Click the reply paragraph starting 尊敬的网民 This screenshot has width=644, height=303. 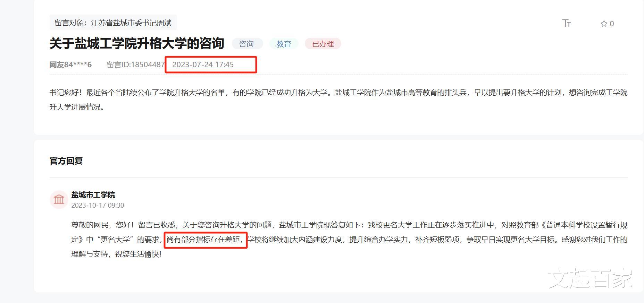click(349, 240)
